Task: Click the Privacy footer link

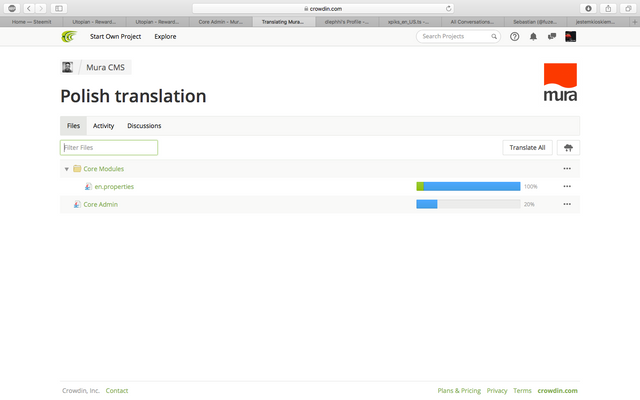Action: coord(497,391)
